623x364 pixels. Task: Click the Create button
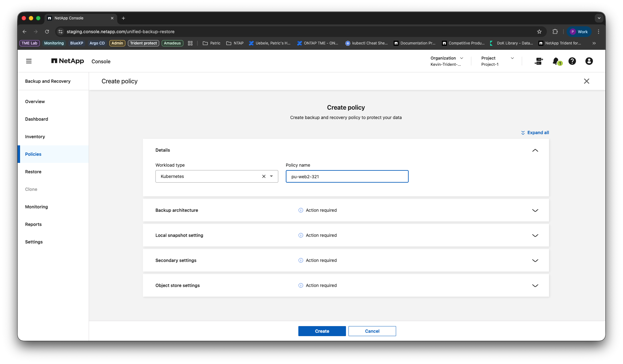[322, 331]
